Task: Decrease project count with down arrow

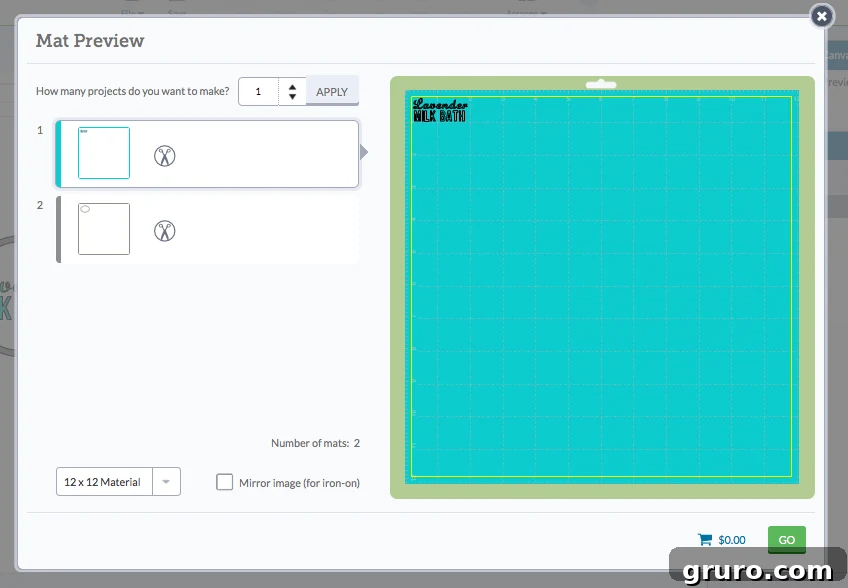Action: 292,97
